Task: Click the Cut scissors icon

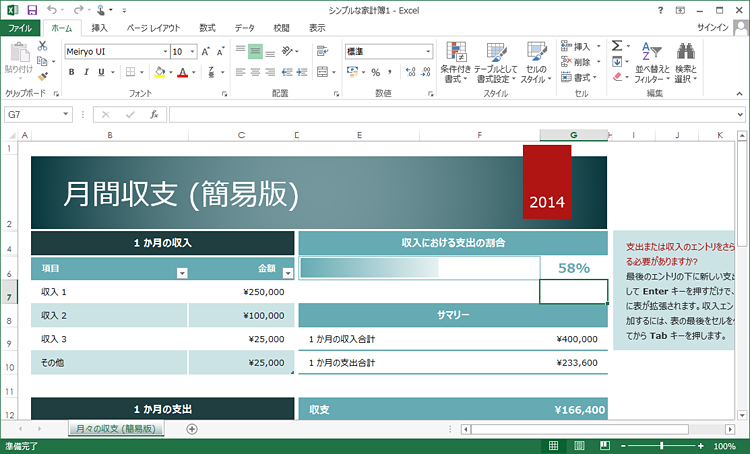Action: pyautogui.click(x=43, y=46)
